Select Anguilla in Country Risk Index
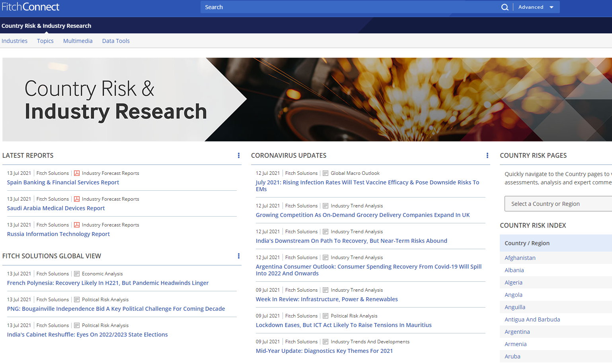 (x=515, y=307)
